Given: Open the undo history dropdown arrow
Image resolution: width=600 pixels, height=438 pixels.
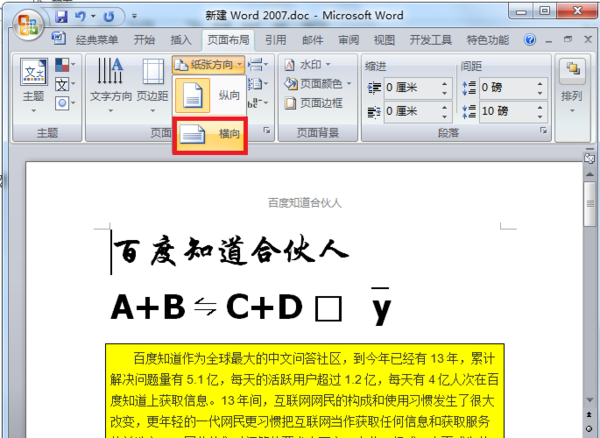Looking at the screenshot, I should pos(93,16).
